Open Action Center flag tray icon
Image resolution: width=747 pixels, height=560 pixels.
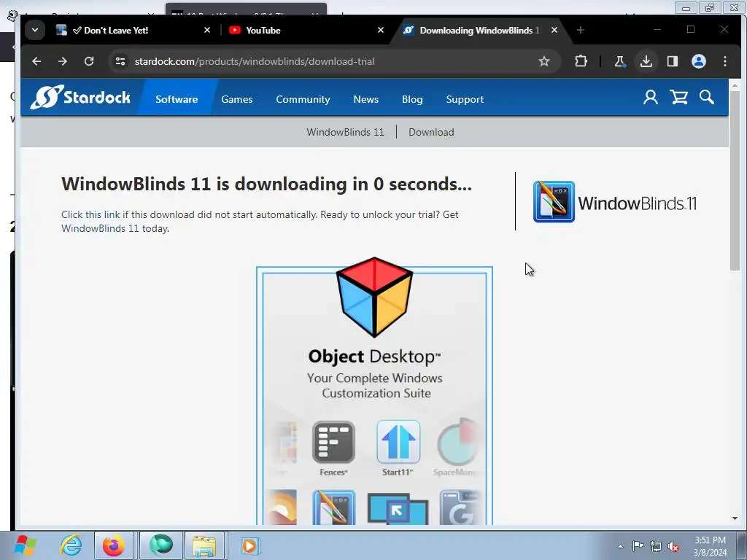(x=638, y=546)
